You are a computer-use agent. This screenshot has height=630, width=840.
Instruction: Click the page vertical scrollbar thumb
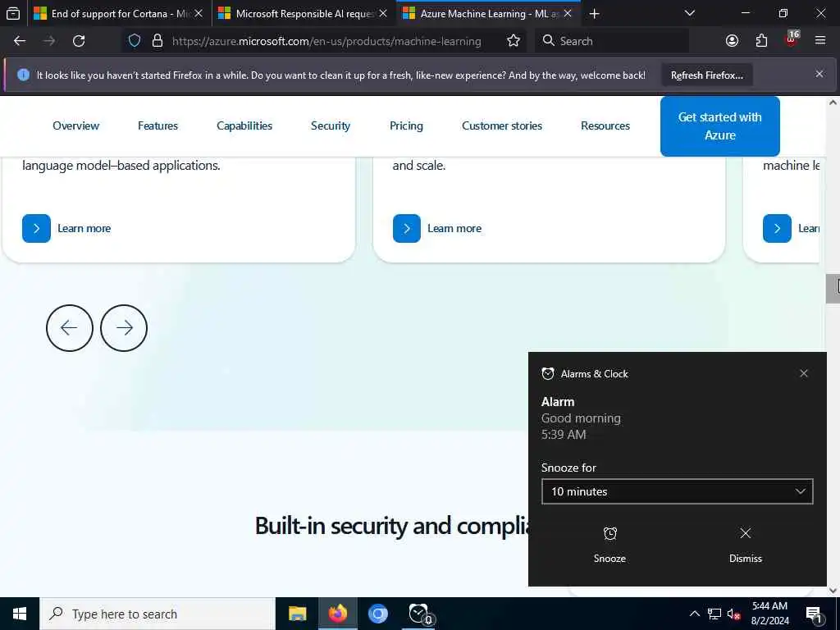[833, 288]
